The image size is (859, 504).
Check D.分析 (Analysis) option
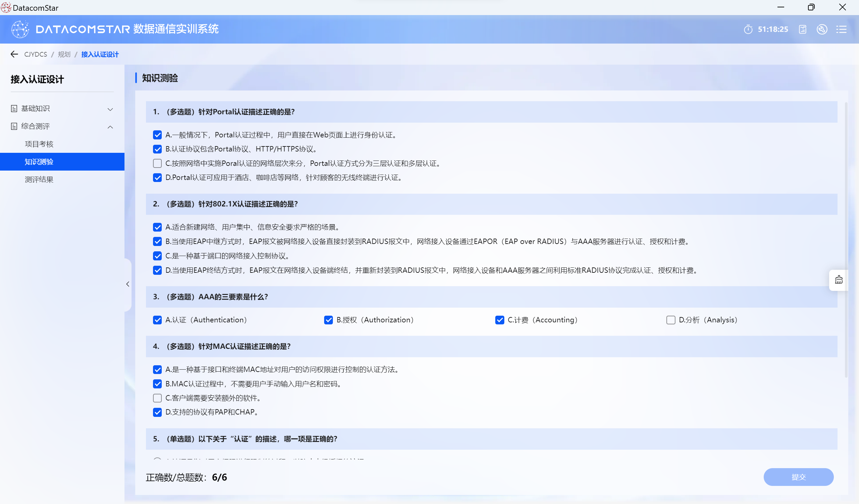click(x=670, y=320)
